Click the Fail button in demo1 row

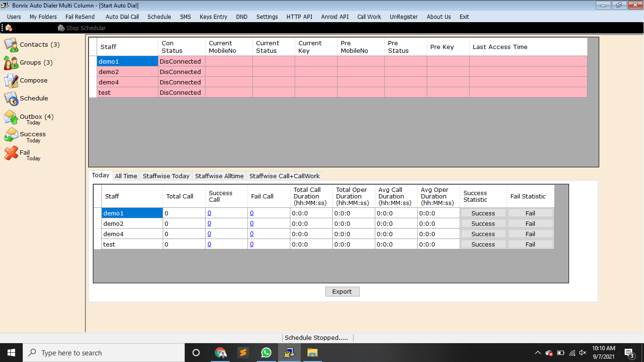tap(530, 214)
